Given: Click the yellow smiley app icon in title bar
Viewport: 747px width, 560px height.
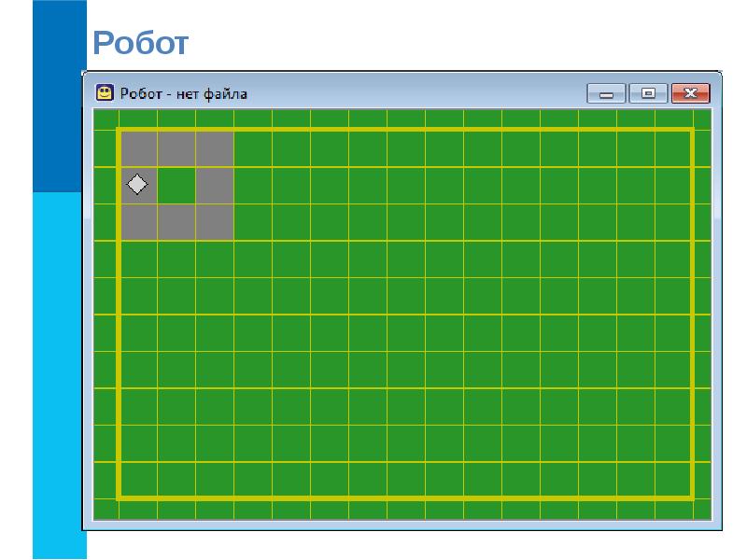Looking at the screenshot, I should coord(106,92).
